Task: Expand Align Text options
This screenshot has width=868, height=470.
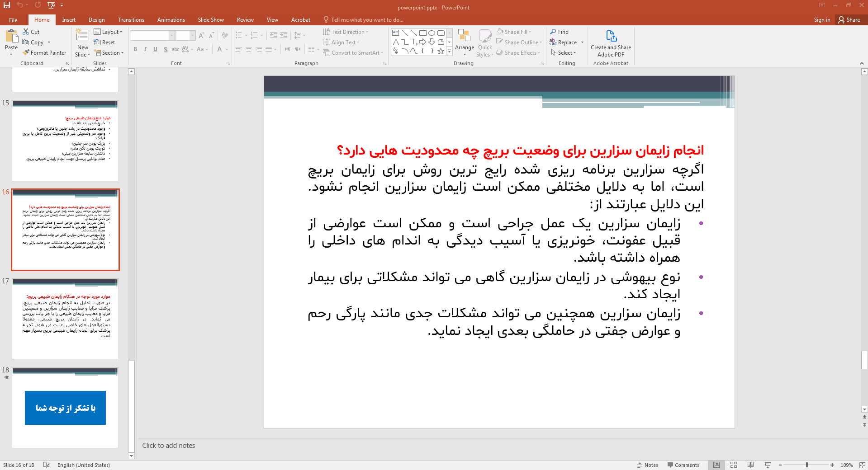Action: (341, 42)
